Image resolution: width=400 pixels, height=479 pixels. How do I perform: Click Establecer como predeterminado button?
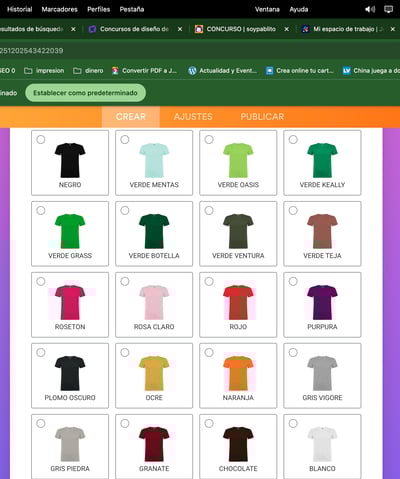(85, 93)
